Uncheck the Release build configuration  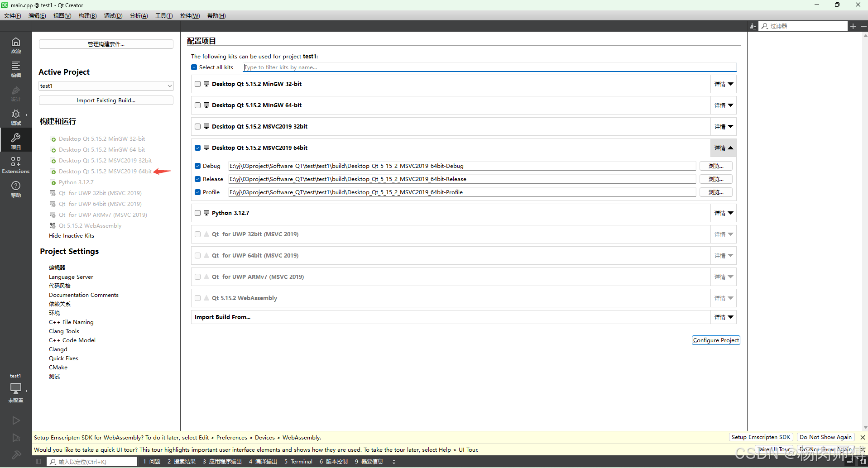(197, 179)
